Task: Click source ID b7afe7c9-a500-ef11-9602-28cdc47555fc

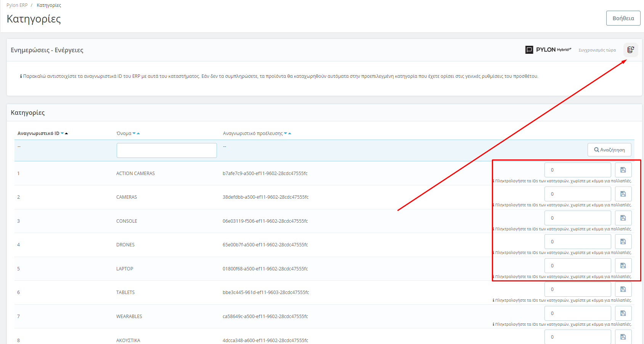Action: pyautogui.click(x=265, y=174)
